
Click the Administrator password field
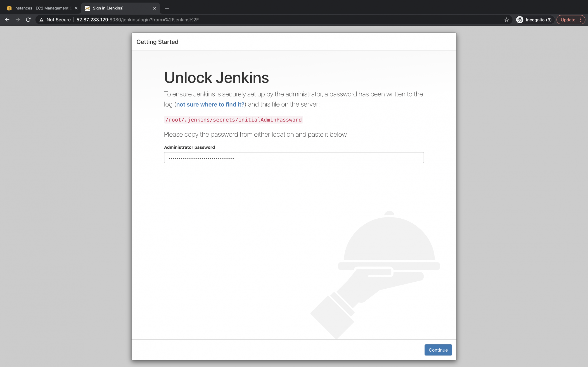[294, 158]
